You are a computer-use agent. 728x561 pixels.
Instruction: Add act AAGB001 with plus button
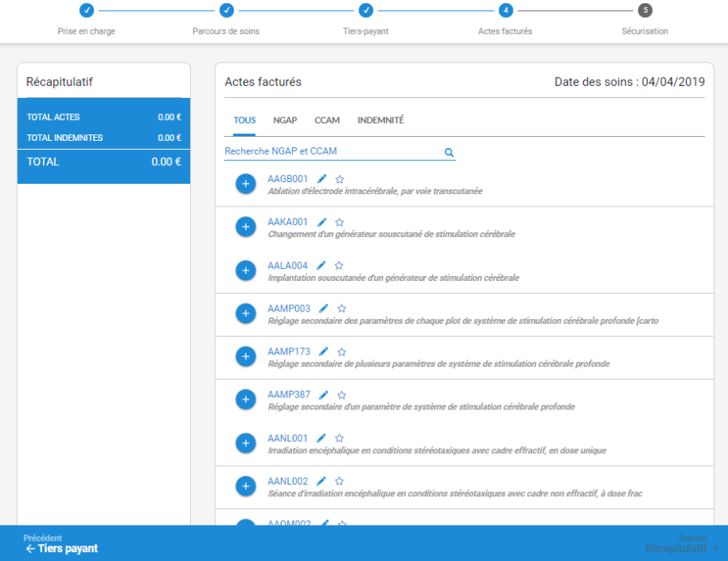click(x=245, y=184)
